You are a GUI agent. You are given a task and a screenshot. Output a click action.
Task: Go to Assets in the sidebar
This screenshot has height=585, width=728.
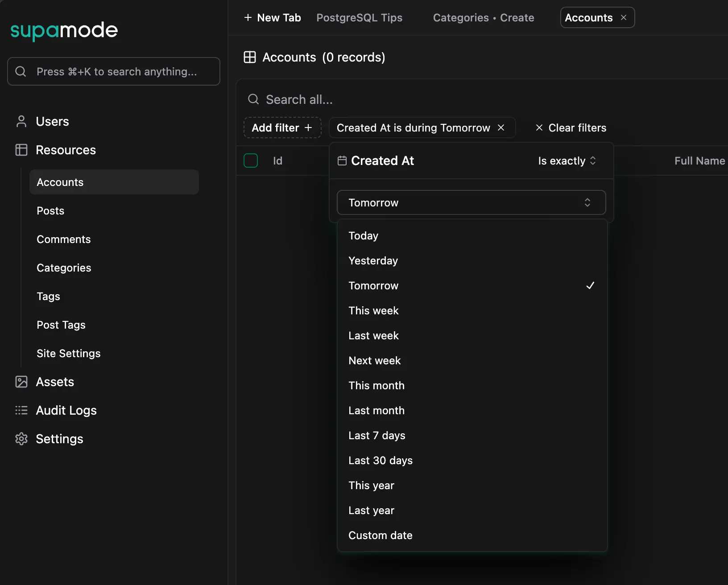click(x=55, y=382)
